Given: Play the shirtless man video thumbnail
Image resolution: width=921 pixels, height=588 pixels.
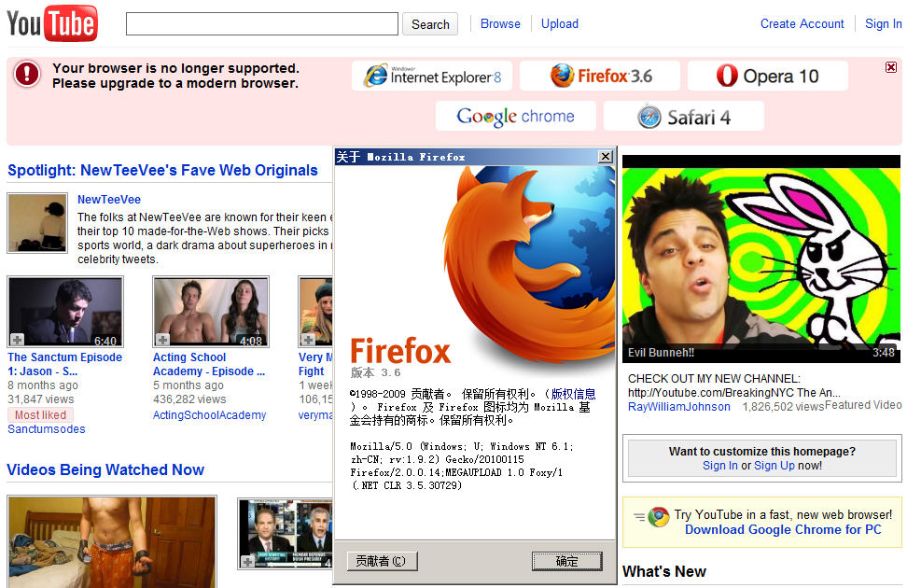Looking at the screenshot, I should [112, 541].
